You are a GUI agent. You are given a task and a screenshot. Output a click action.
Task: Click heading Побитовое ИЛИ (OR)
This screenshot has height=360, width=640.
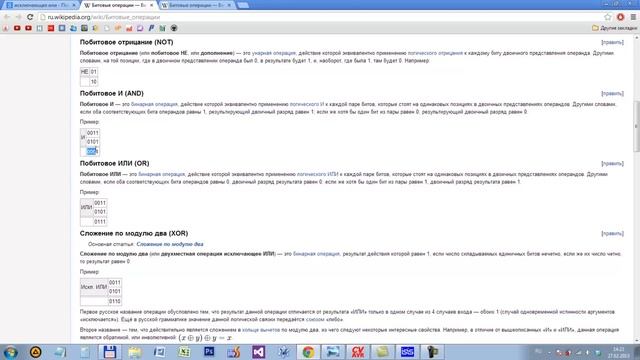point(115,164)
